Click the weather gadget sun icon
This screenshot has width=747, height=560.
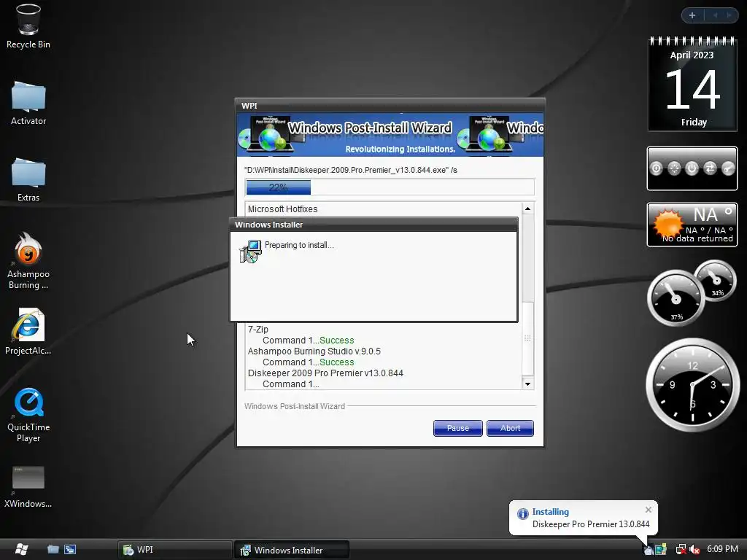668,223
